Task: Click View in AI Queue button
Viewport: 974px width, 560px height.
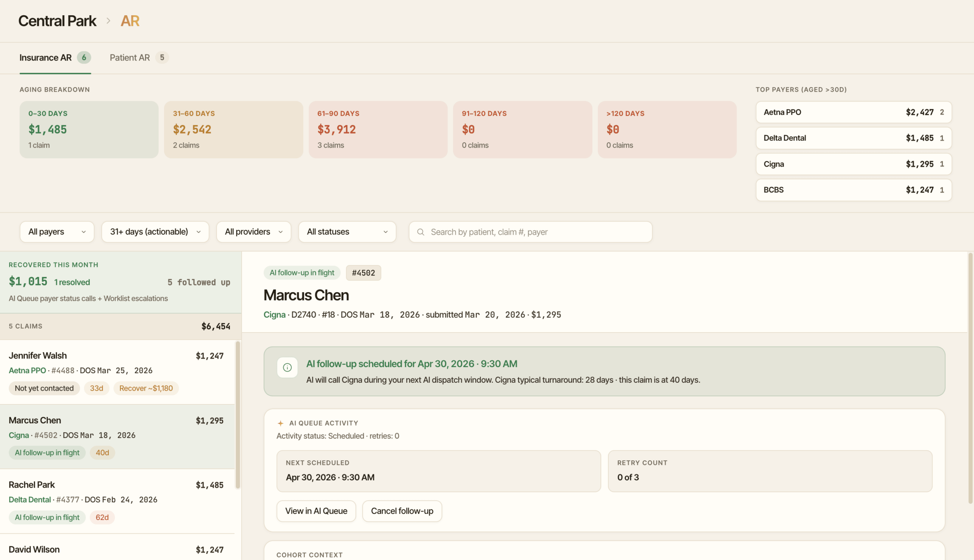Action: [x=316, y=511]
